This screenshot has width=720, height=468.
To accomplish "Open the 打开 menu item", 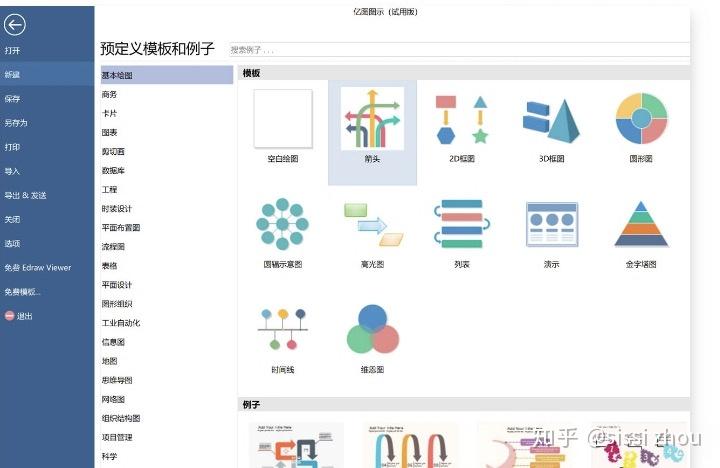I will [12, 51].
